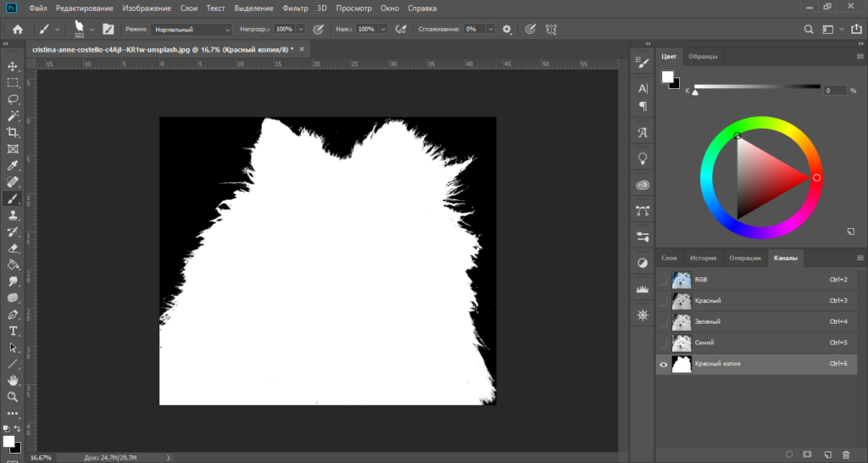Screen dimensions: 868x463
Task: Select the Crop tool
Action: click(x=13, y=132)
